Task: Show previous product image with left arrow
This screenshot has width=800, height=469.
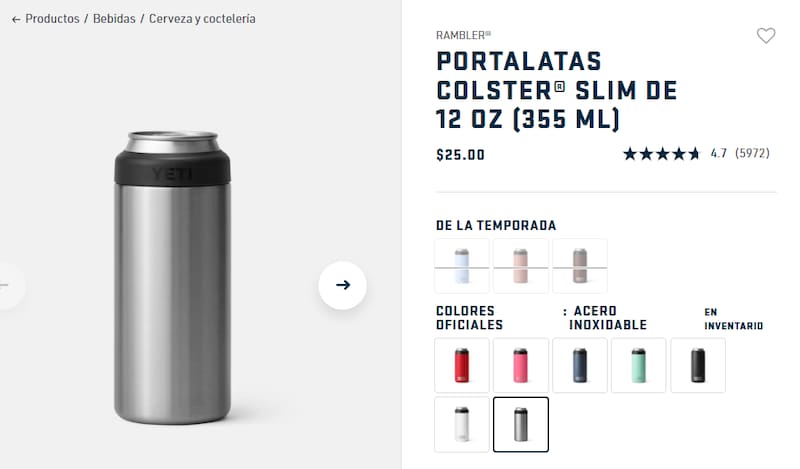Action: (x=6, y=285)
